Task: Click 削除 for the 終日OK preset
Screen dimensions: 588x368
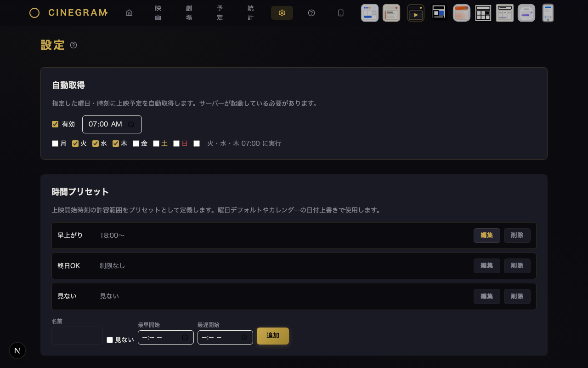Action: tap(517, 266)
